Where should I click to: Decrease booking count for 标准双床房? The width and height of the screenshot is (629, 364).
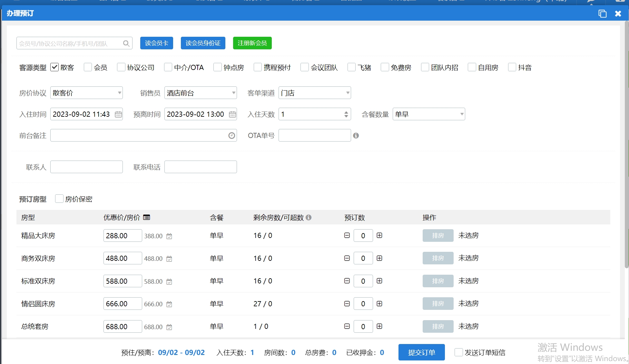(347, 281)
